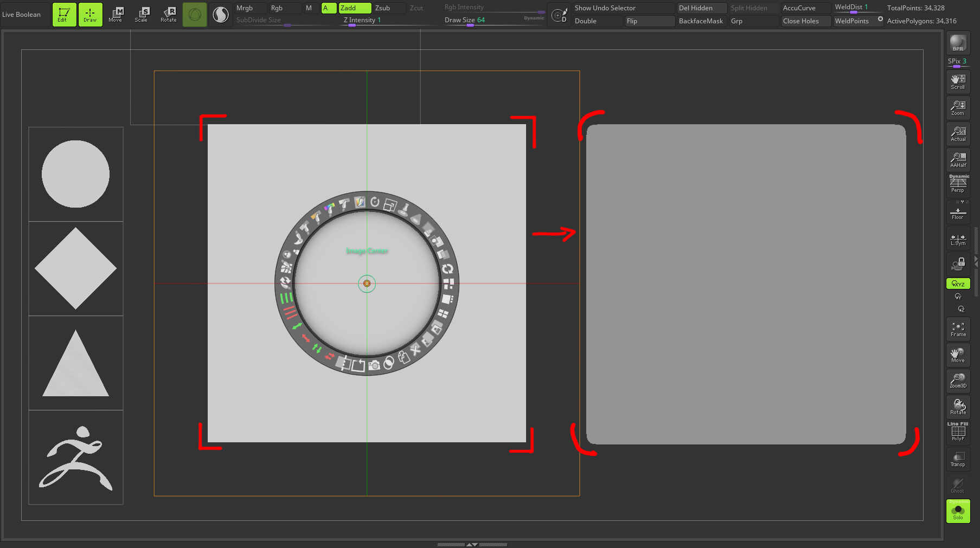Click the Actual size icon
980x548 pixels.
pyautogui.click(x=958, y=134)
